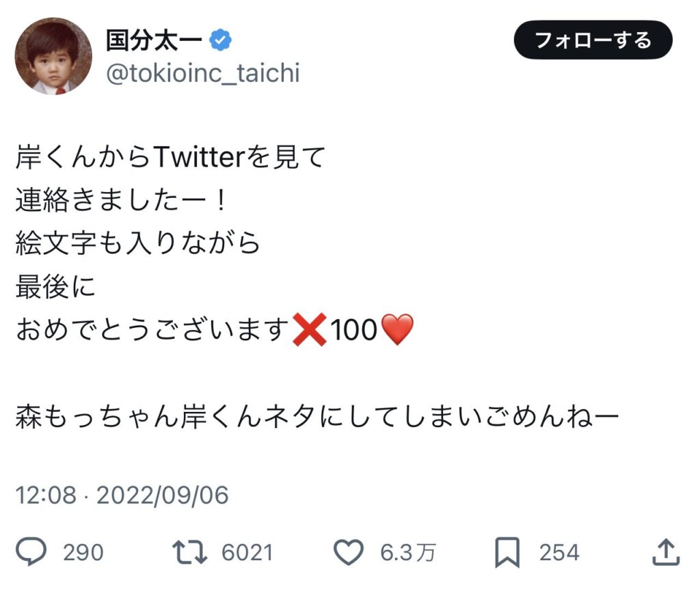Click the tweet line starting 岸くんからTwitter
This screenshot has height=593, width=700.
pyautogui.click(x=170, y=158)
